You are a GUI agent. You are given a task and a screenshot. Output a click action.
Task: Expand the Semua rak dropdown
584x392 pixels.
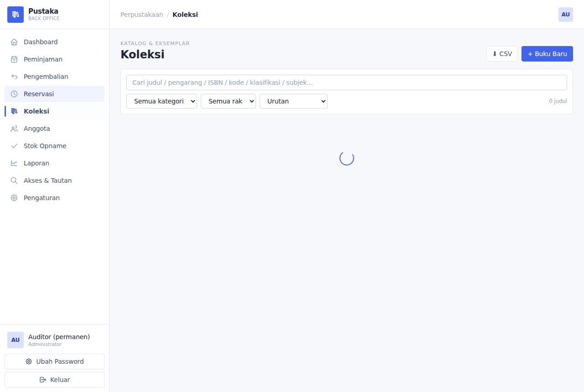point(228,101)
